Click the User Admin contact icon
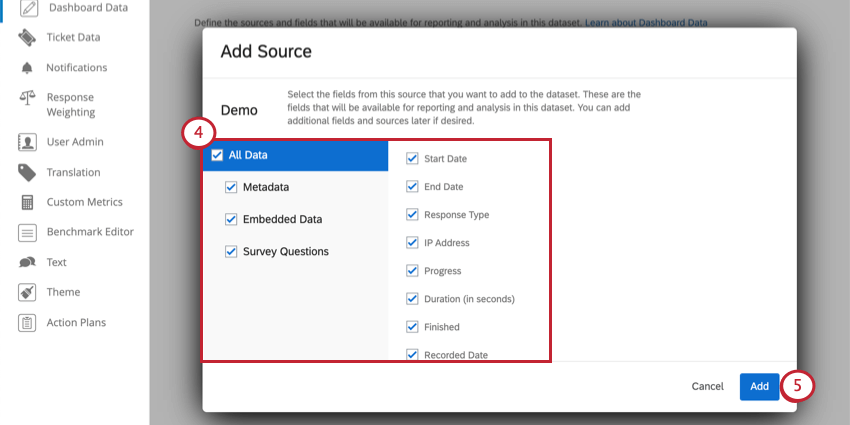This screenshot has height=425, width=850. pyautogui.click(x=27, y=142)
